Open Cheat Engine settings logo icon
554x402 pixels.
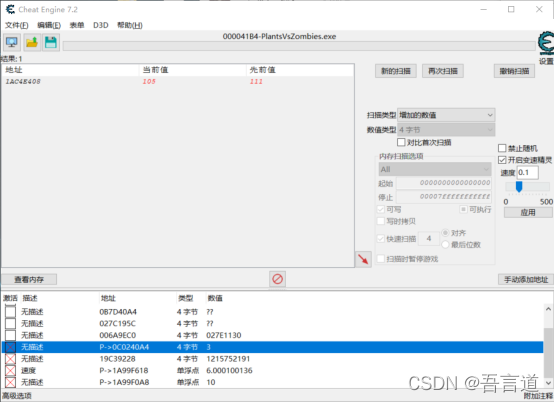[546, 43]
